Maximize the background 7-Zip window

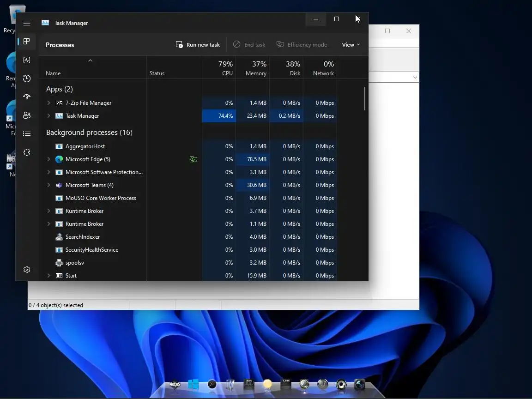pos(387,31)
